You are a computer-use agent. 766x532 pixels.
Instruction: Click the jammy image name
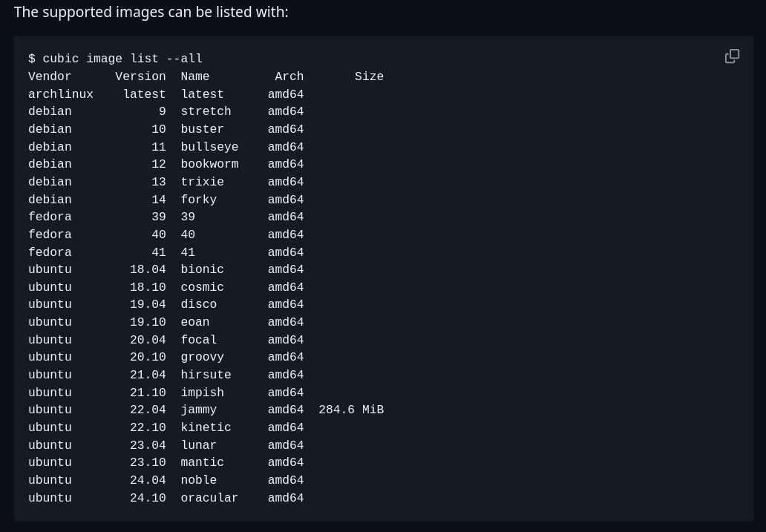point(199,410)
